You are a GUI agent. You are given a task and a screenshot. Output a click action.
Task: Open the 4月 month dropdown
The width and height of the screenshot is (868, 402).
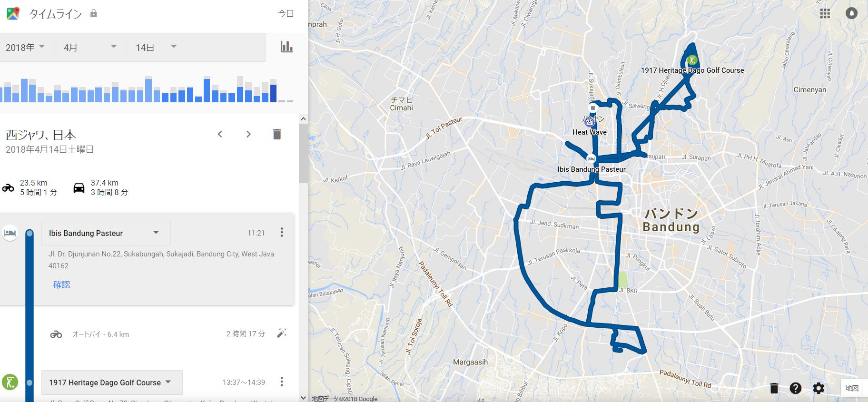click(90, 47)
